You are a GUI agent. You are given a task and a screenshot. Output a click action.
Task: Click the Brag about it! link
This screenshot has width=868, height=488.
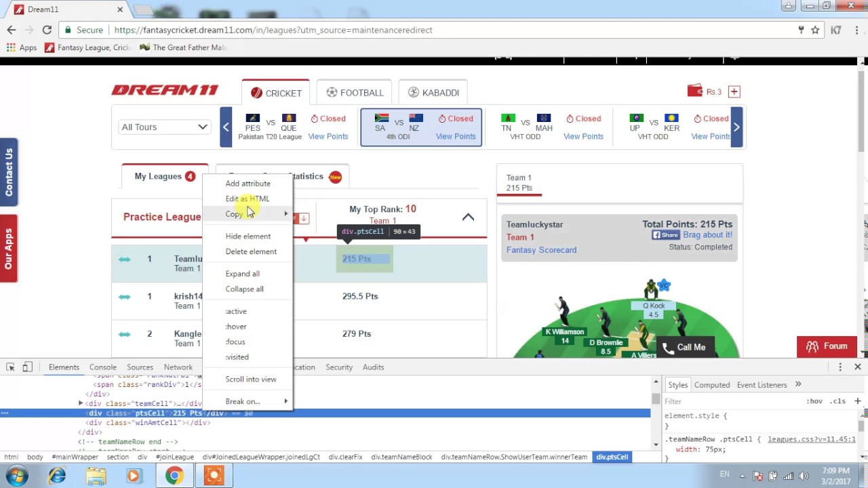[707, 235]
